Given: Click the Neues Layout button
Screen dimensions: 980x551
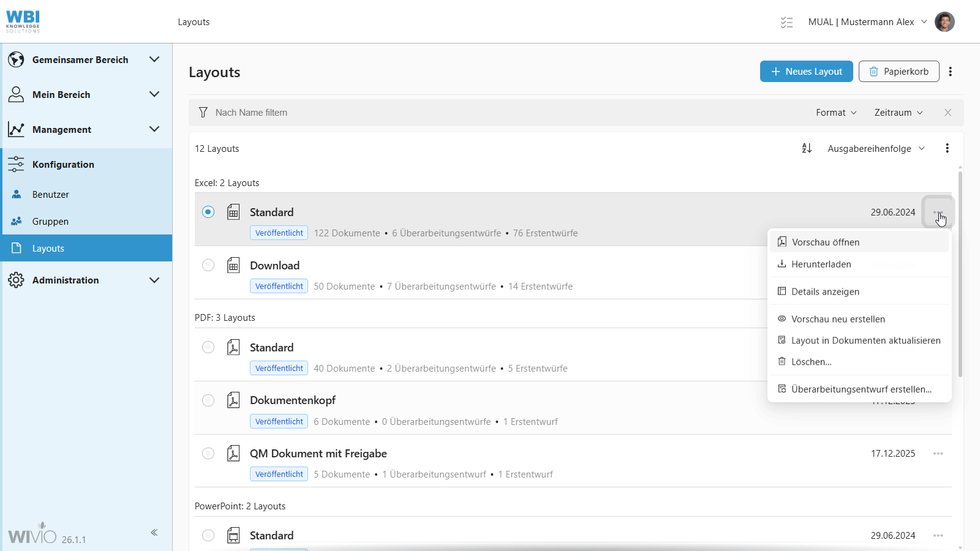Looking at the screenshot, I should tap(806, 71).
